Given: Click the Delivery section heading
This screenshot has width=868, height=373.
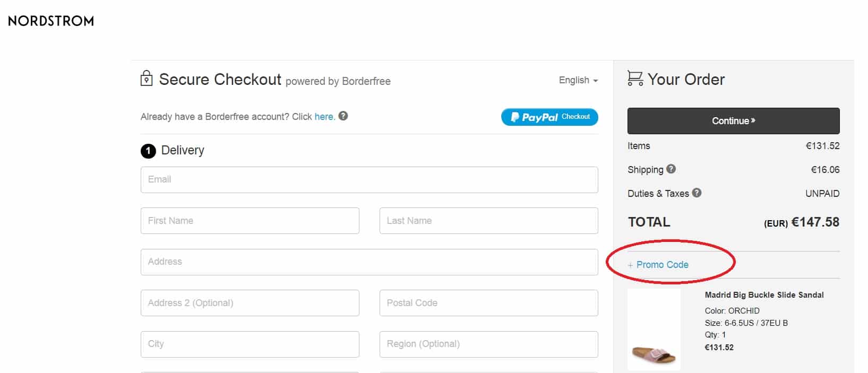Looking at the screenshot, I should [183, 150].
